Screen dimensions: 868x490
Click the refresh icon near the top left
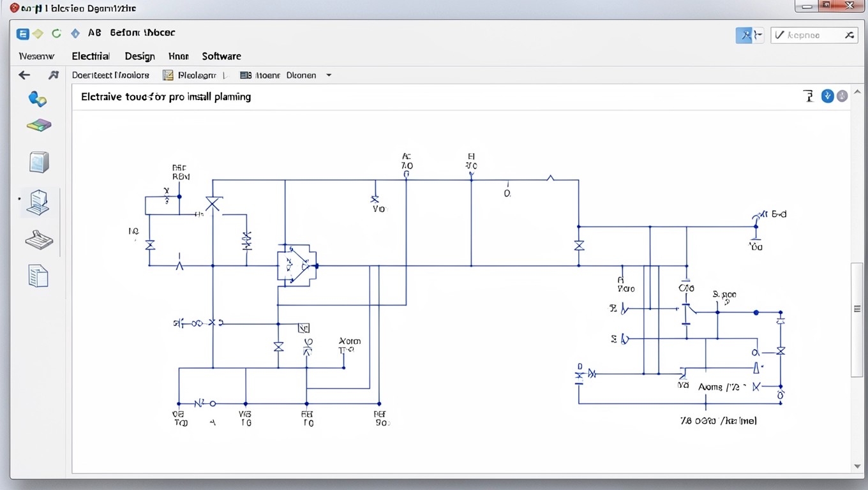56,33
